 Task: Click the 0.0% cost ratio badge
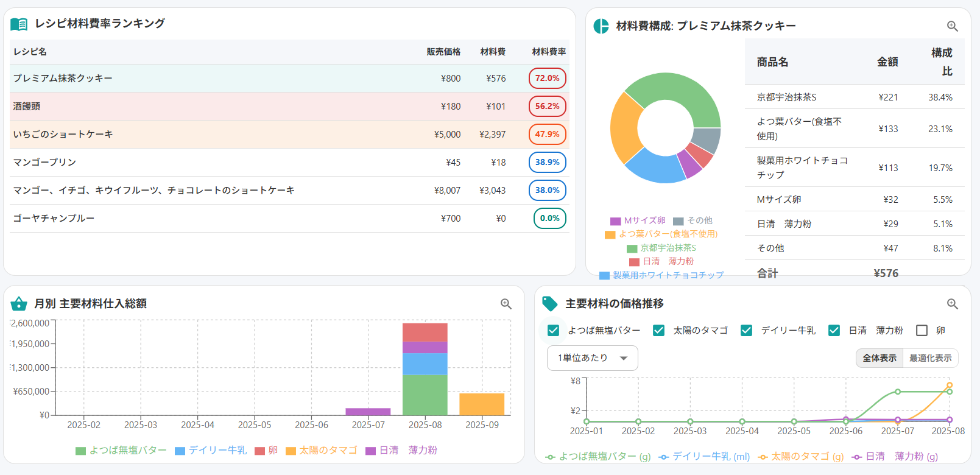550,218
